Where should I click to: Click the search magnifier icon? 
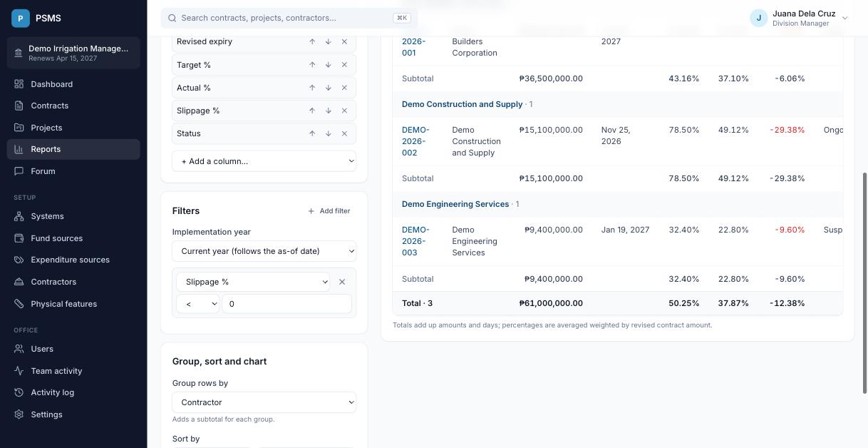(x=172, y=18)
